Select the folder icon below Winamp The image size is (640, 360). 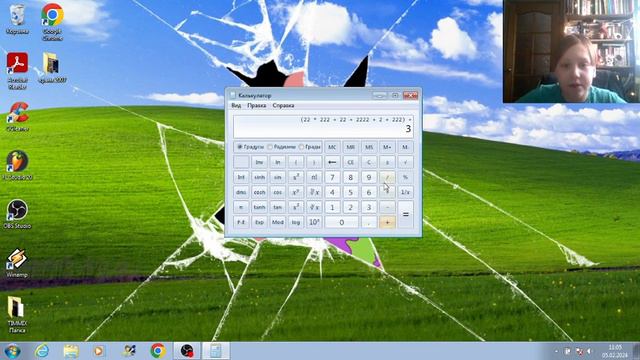17,314
